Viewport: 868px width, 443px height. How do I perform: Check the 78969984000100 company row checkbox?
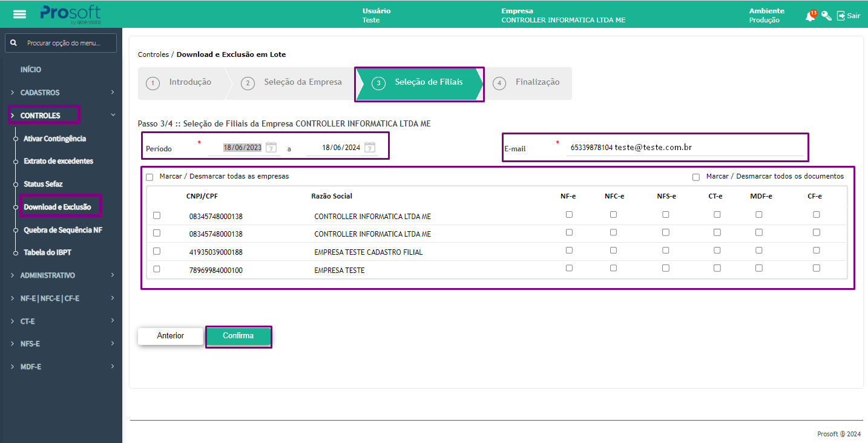tap(157, 269)
